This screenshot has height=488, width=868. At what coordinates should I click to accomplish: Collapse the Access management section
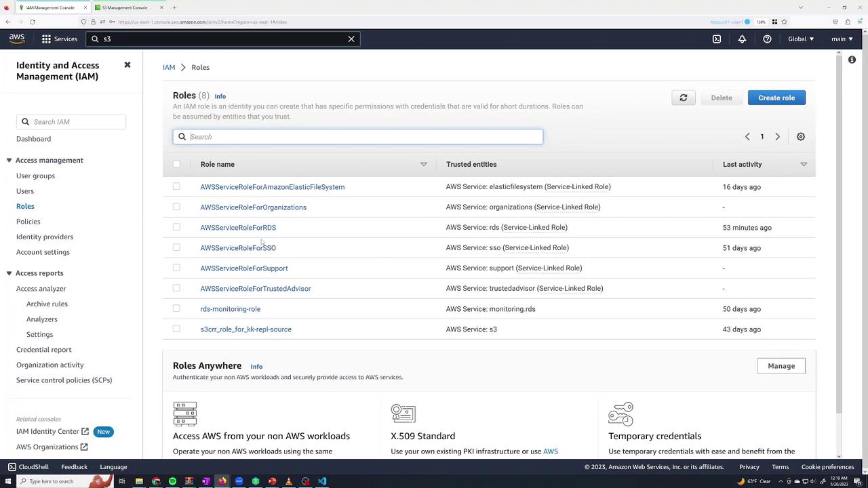pos(9,161)
